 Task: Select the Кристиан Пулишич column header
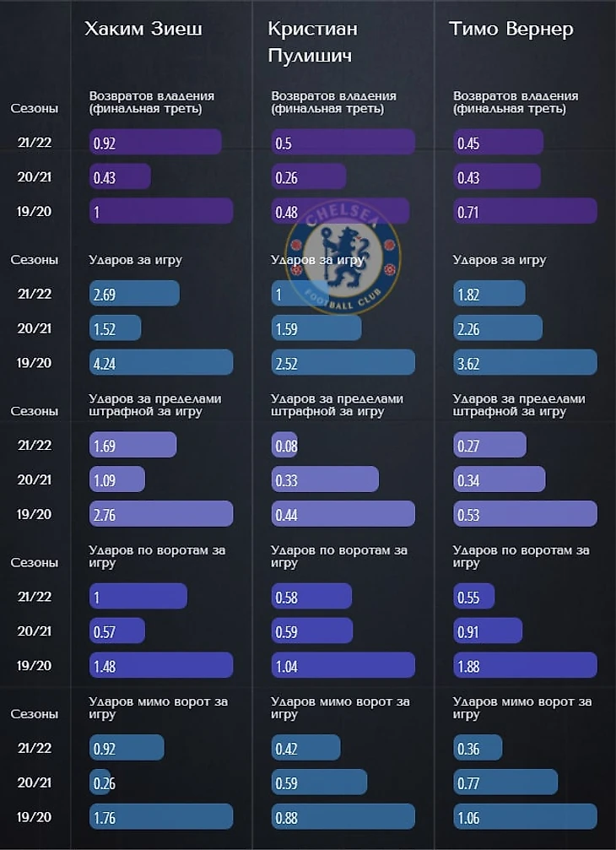(x=313, y=41)
